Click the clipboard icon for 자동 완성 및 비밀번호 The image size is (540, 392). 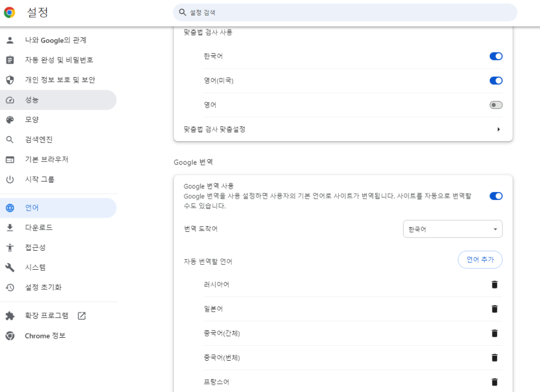10,60
